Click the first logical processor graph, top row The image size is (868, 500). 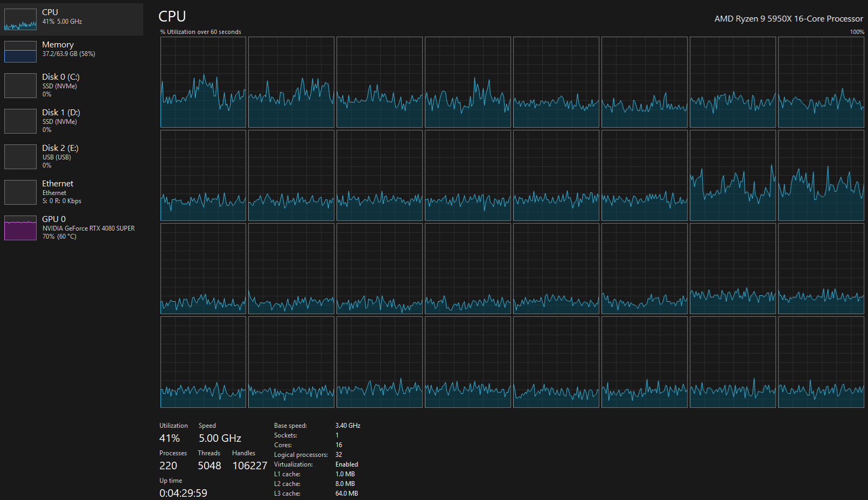[x=203, y=82]
